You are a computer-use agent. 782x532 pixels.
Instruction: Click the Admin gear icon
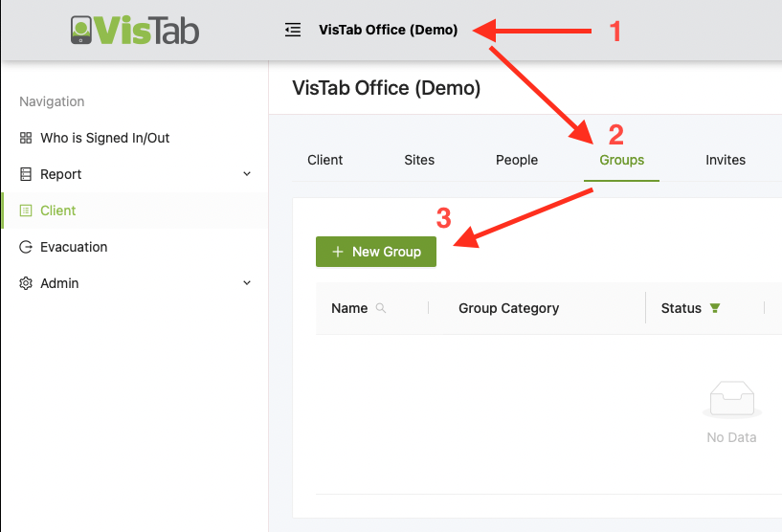tap(26, 283)
